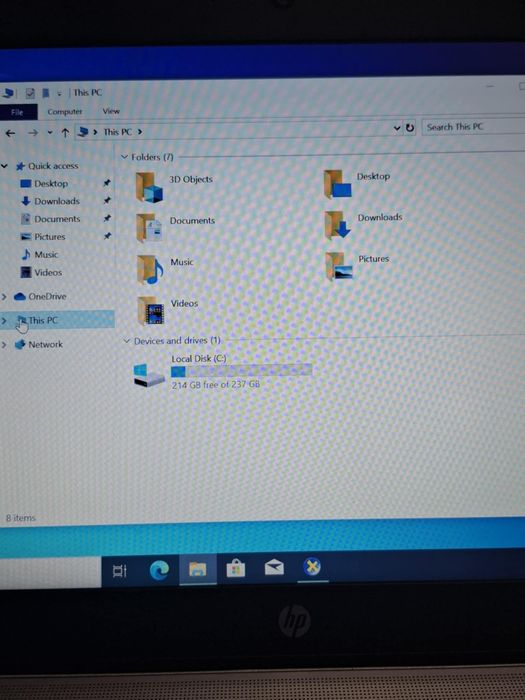Click This PC breadcrumb in address bar

pos(118,132)
